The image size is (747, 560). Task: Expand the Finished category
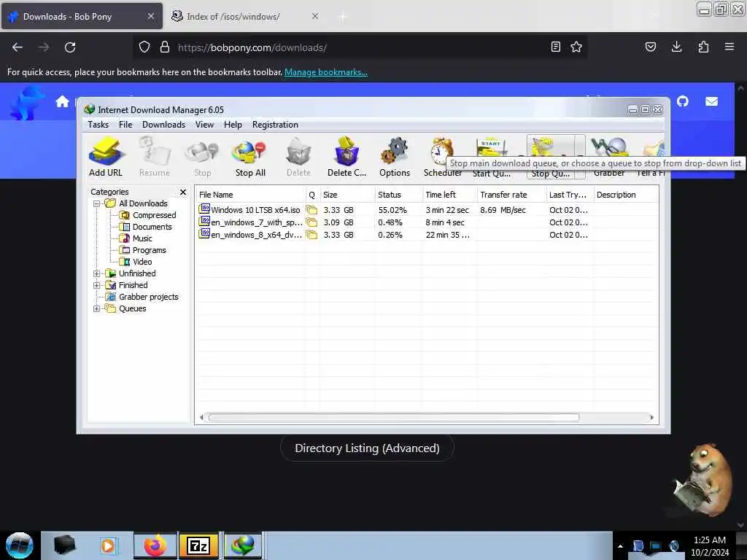click(x=96, y=285)
